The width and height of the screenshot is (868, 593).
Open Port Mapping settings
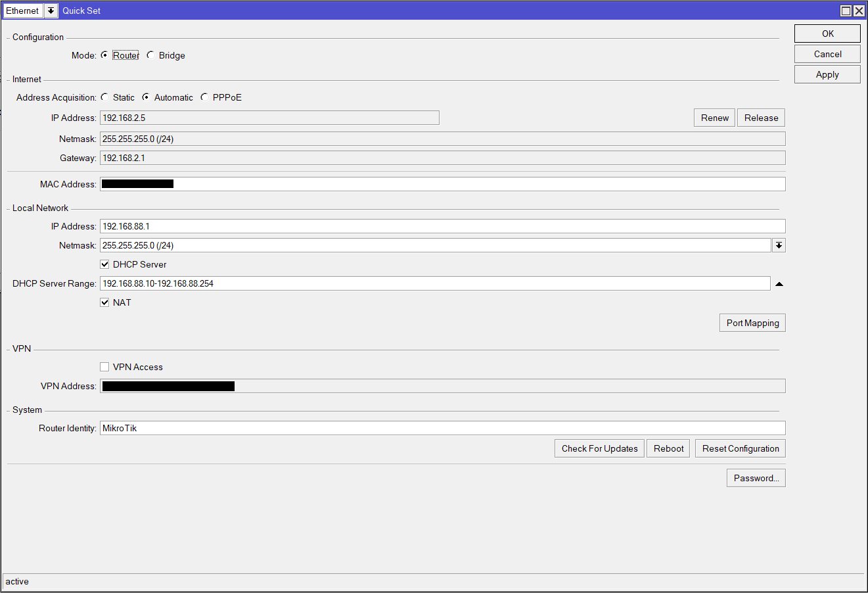752,322
